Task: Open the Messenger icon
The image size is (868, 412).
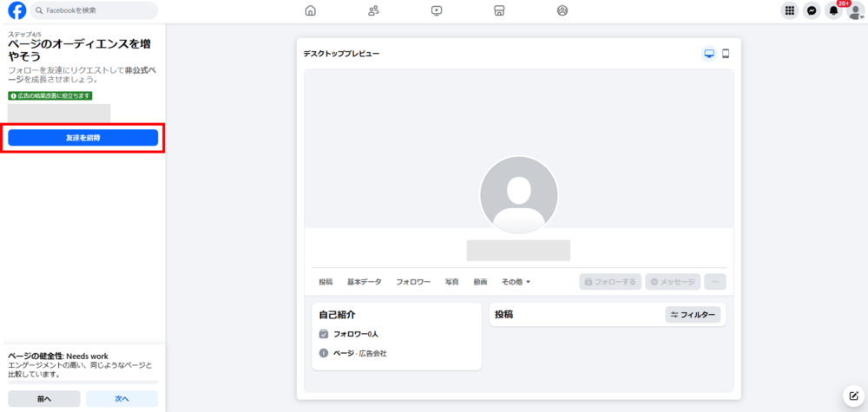Action: [x=812, y=10]
